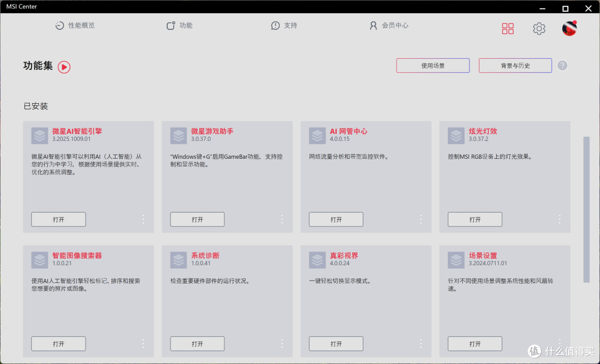Screen dimensions: 600x364
Task: Click the 已安装 section heading
Action: pos(36,107)
